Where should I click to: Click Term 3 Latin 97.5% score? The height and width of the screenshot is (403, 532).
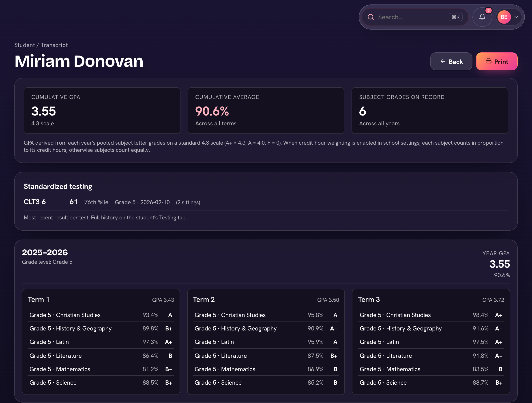481,342
